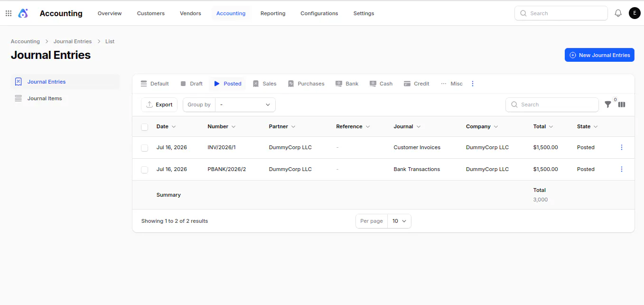Image resolution: width=644 pixels, height=305 pixels.
Task: Check the INV/2026/1 row checkbox
Action: click(145, 148)
